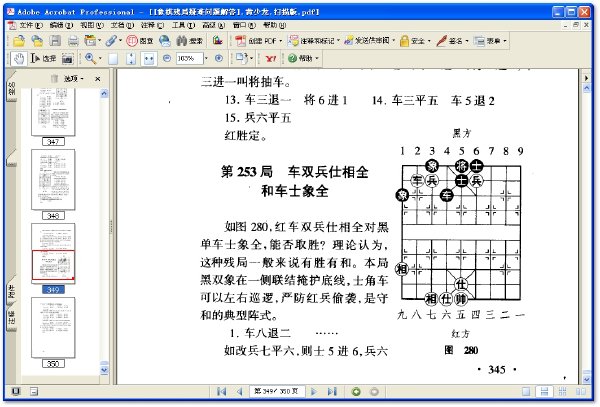Select the Zoom In magnifier tool

[90, 59]
